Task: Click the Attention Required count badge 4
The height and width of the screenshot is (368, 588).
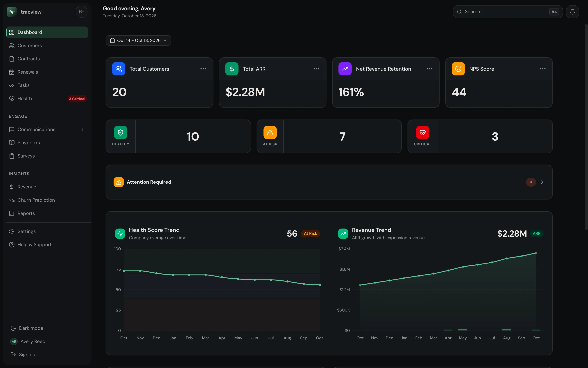Action: (531, 182)
